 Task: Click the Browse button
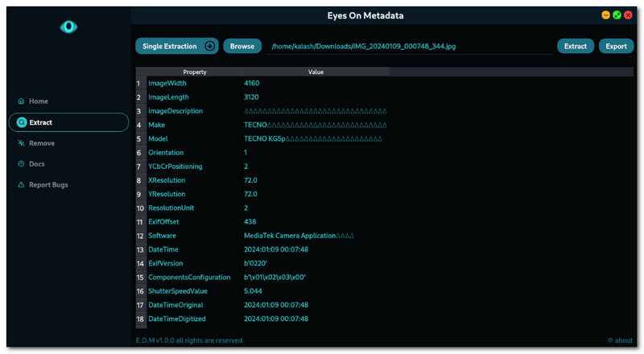pos(242,46)
